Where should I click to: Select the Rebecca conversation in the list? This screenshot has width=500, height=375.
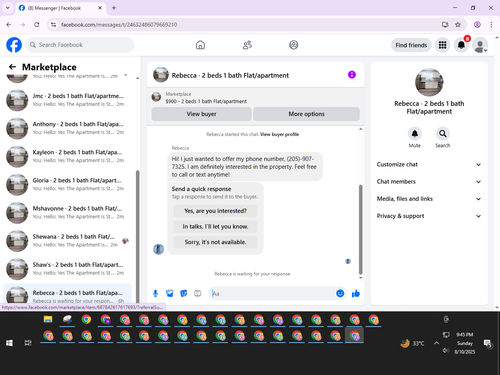pyautogui.click(x=67, y=294)
